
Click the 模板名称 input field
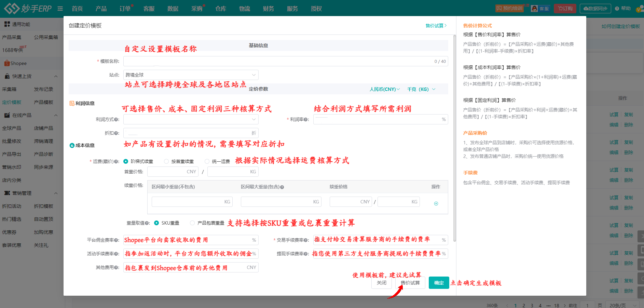pyautogui.click(x=277, y=62)
